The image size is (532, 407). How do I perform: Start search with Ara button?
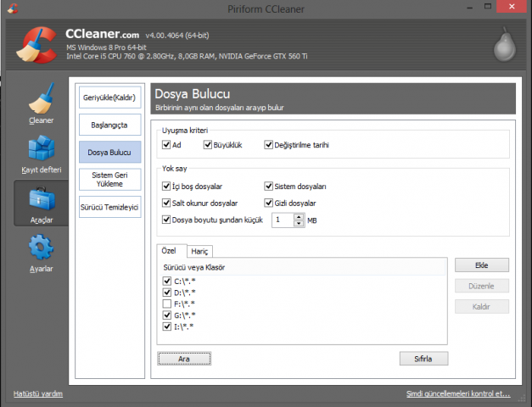(x=184, y=359)
